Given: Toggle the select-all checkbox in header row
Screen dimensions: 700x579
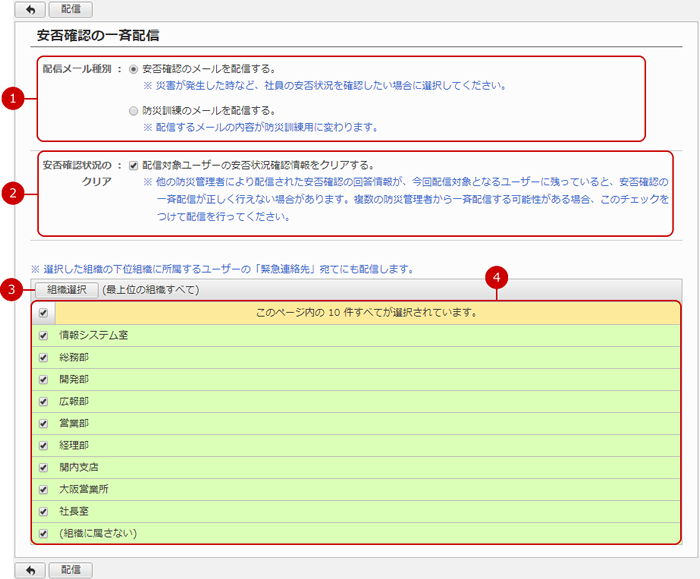Looking at the screenshot, I should click(x=42, y=313).
